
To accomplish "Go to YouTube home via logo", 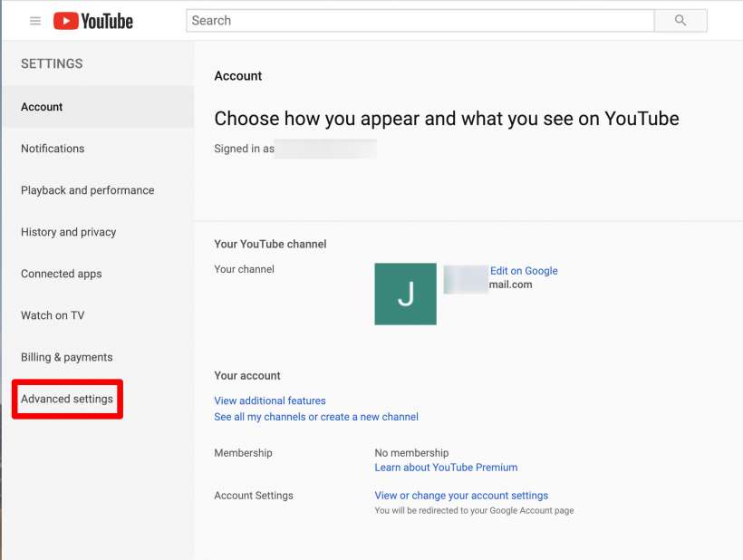I will (92, 21).
